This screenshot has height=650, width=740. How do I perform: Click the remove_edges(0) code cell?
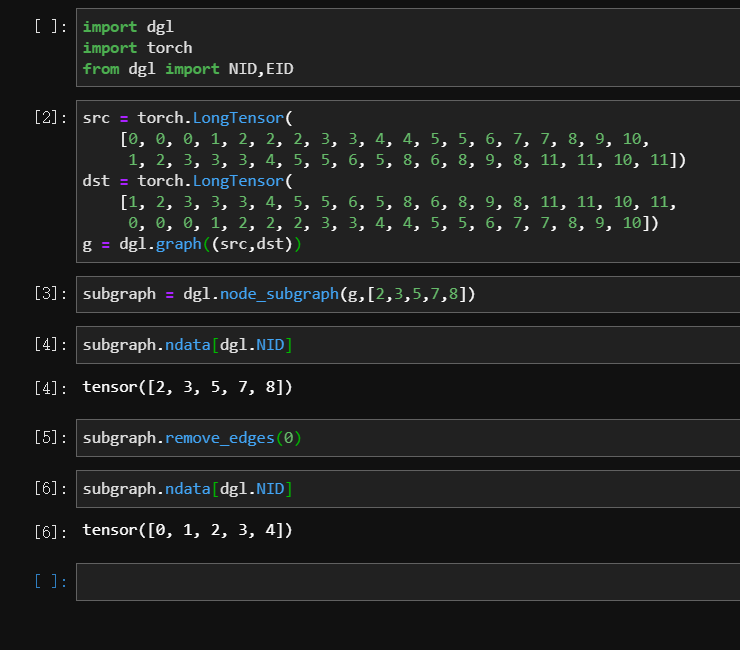tap(408, 438)
